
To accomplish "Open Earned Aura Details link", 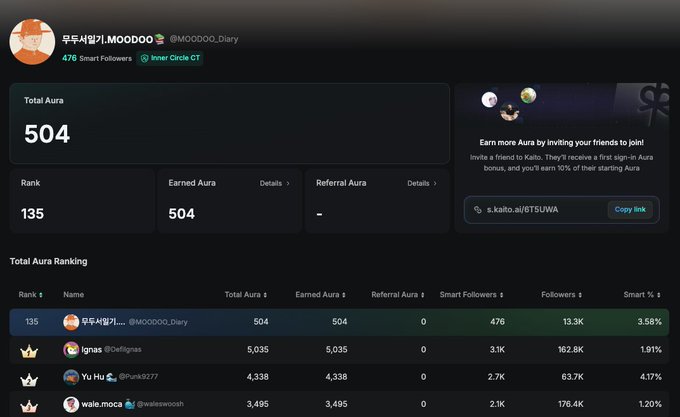I will click(x=275, y=183).
